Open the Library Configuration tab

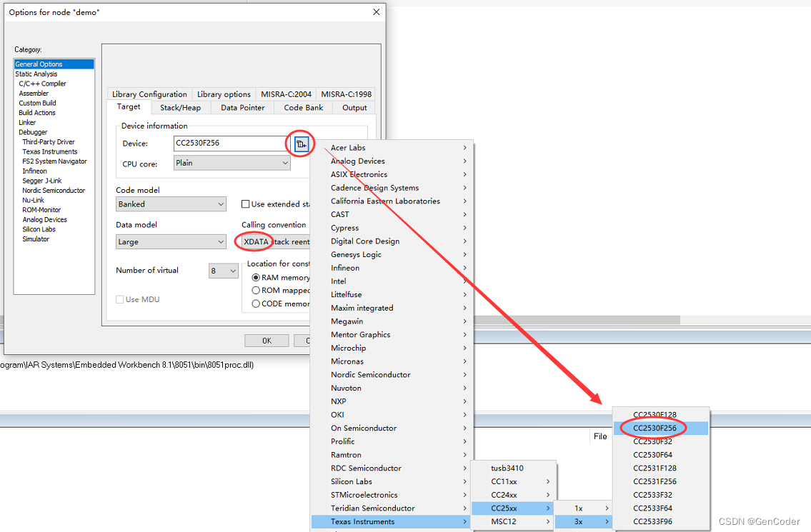tap(149, 94)
